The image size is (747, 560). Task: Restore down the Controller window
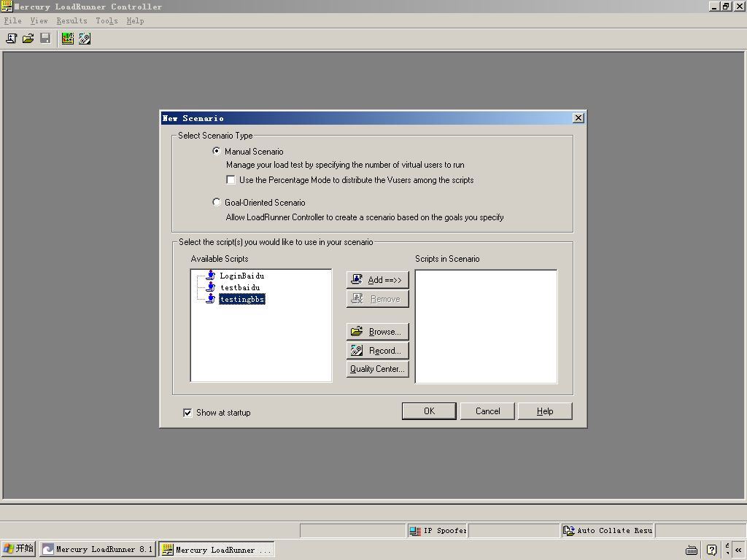point(726,6)
